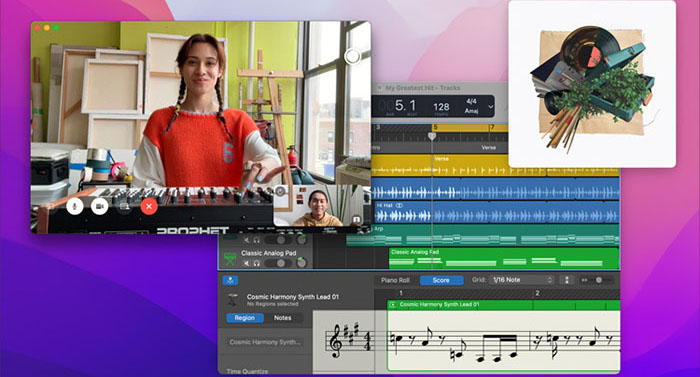The width and height of the screenshot is (700, 377).
Task: Solo the Classic Analog Pad track with headphones
Action: (257, 264)
